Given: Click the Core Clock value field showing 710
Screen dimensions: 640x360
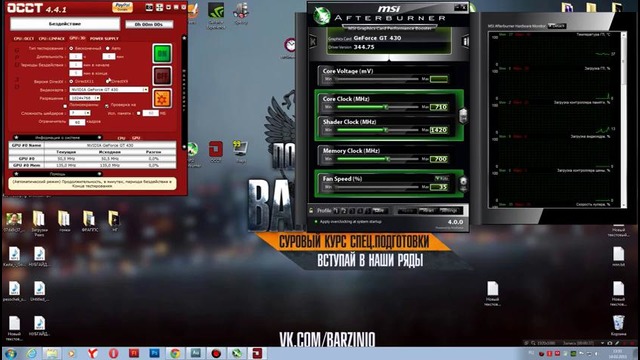Looking at the screenshot, I should click(x=439, y=107).
